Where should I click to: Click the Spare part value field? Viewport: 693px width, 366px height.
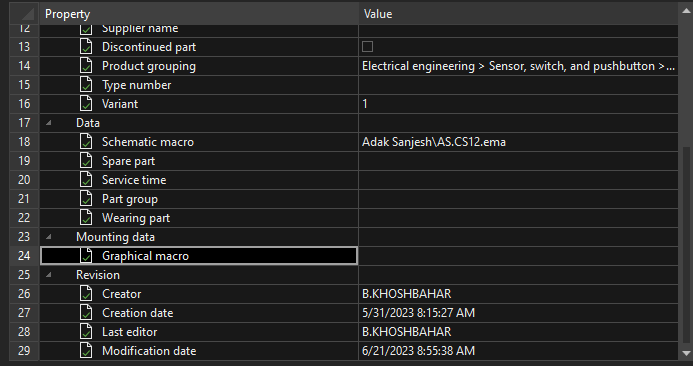518,161
